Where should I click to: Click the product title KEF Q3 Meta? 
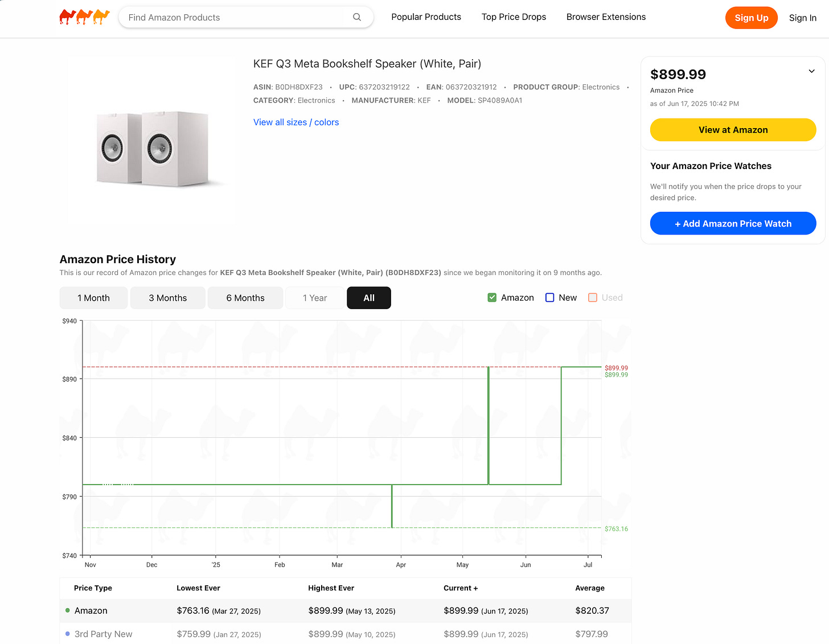click(x=367, y=64)
